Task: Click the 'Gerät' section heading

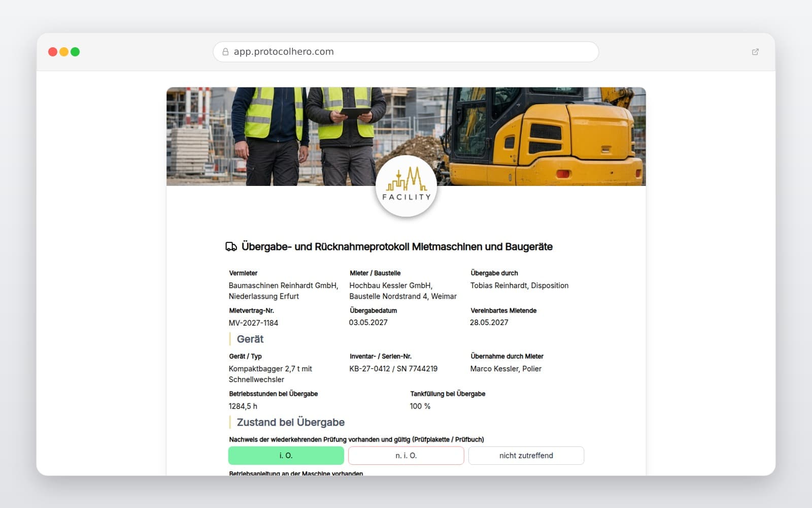Action: (250, 339)
